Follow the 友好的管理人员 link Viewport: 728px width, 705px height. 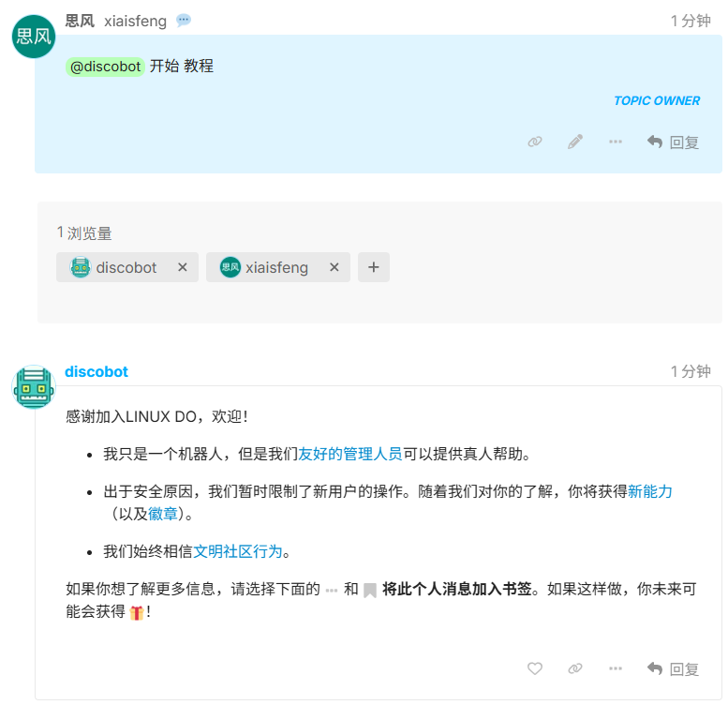coord(350,454)
